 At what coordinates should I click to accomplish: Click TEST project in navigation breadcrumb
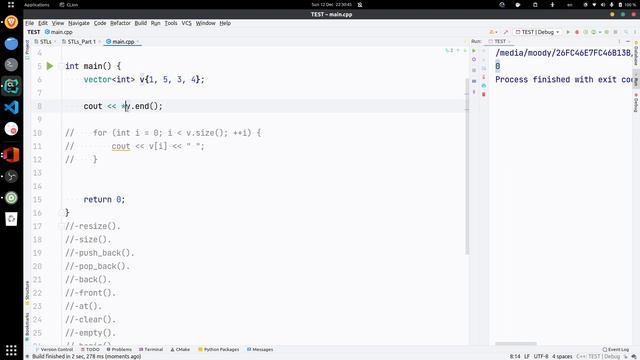pos(33,32)
